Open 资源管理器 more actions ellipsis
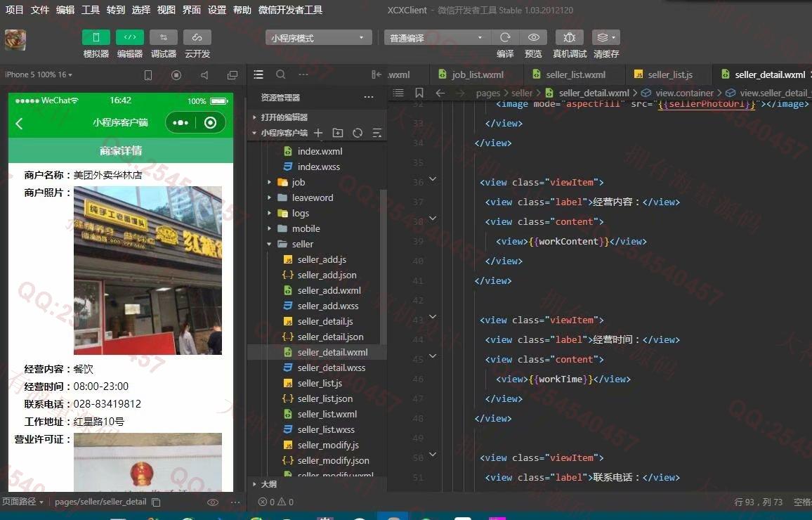This screenshot has width=812, height=520. (369, 97)
